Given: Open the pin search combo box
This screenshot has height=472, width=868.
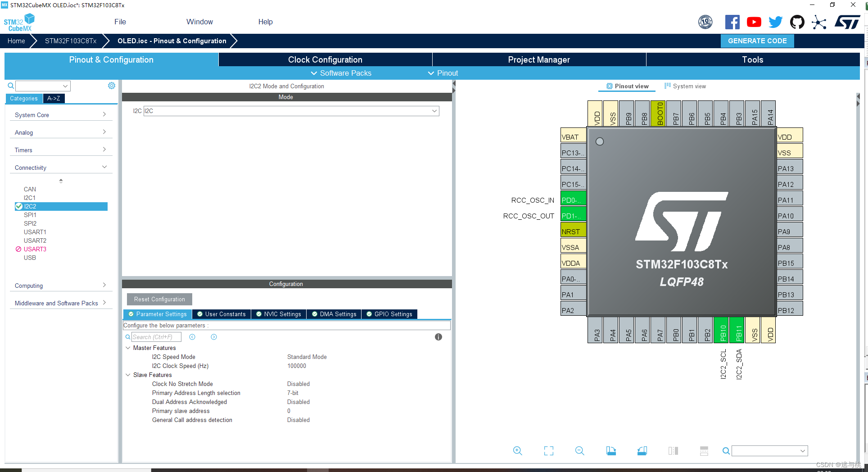Looking at the screenshot, I should [x=769, y=451].
